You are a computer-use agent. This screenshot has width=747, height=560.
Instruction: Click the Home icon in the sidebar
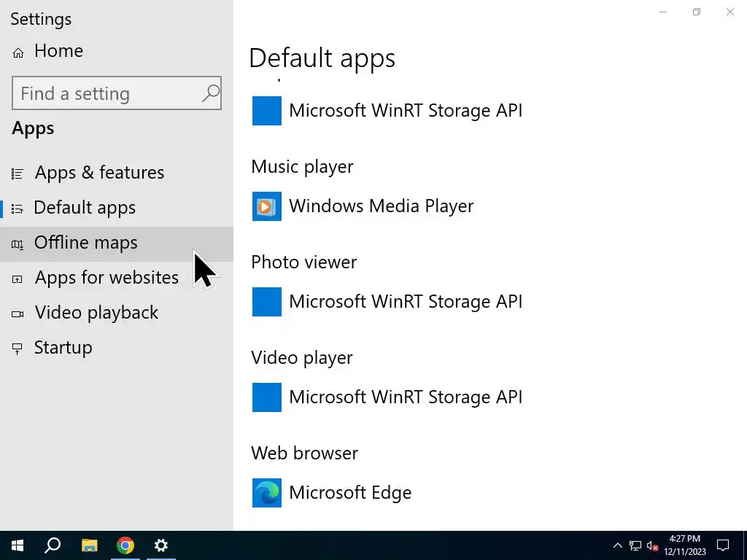[18, 52]
